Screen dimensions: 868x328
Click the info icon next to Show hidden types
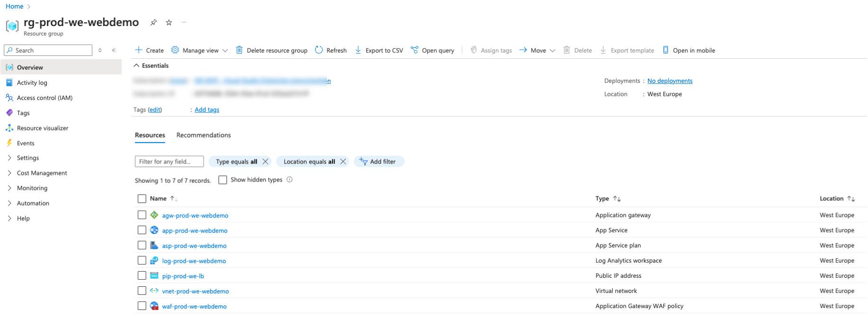[x=289, y=180]
